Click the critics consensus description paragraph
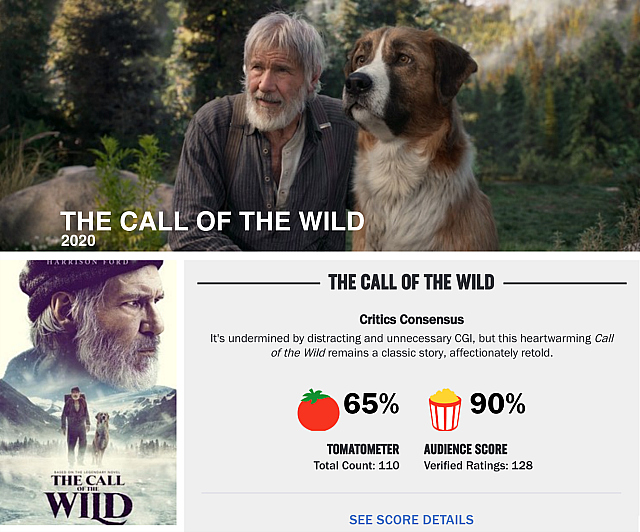This screenshot has width=640, height=532. (411, 345)
